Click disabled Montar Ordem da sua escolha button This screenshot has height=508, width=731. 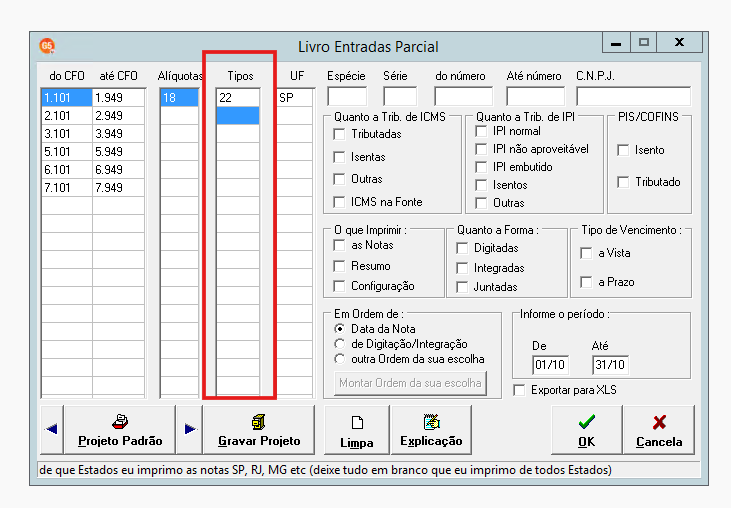pyautogui.click(x=410, y=383)
